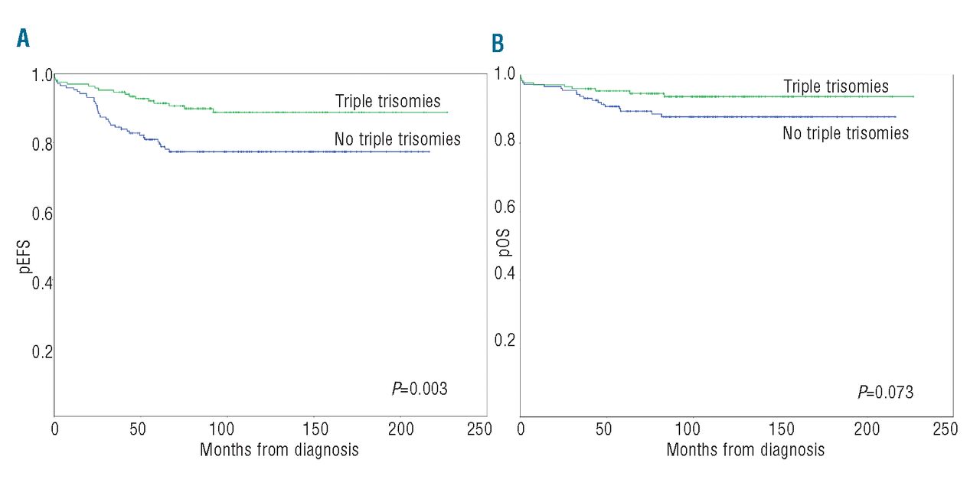Click 'No triple trisomies' label in panel A
This screenshot has width=980, height=486.
pos(397,139)
